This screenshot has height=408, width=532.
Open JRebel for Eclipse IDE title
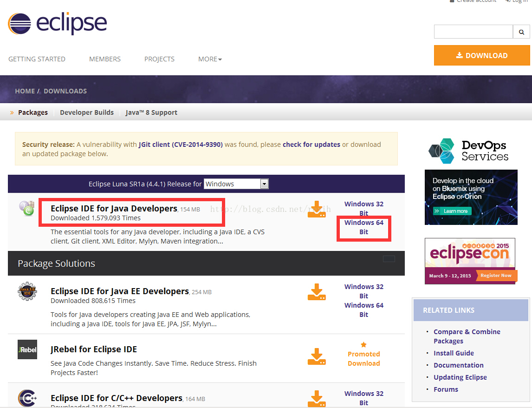94,349
